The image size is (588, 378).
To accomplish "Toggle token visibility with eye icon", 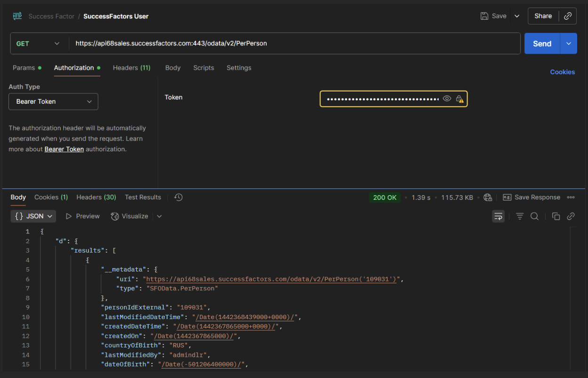I will click(x=447, y=99).
